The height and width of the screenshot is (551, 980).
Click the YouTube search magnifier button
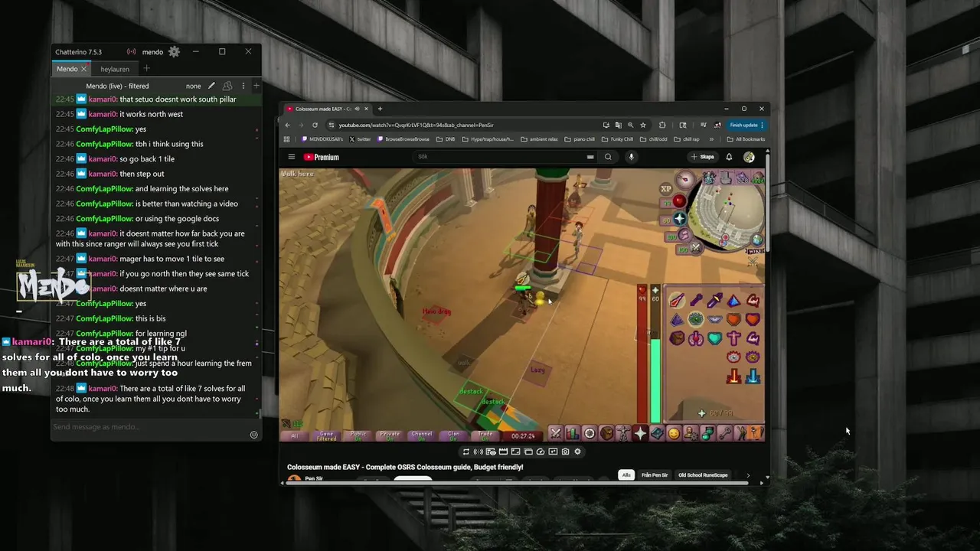click(608, 157)
